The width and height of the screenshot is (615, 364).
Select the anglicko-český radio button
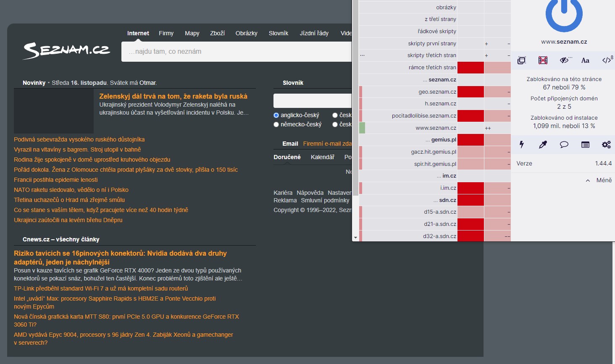[x=276, y=115]
